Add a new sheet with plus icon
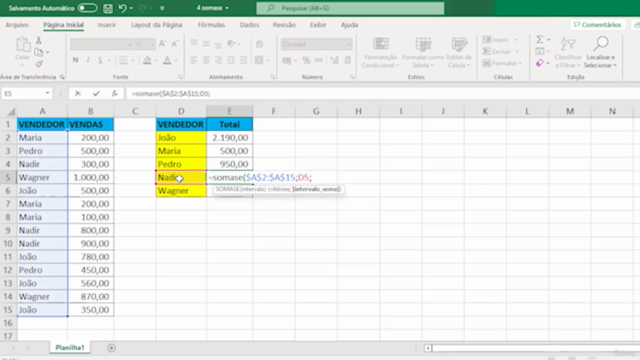 coord(111,348)
